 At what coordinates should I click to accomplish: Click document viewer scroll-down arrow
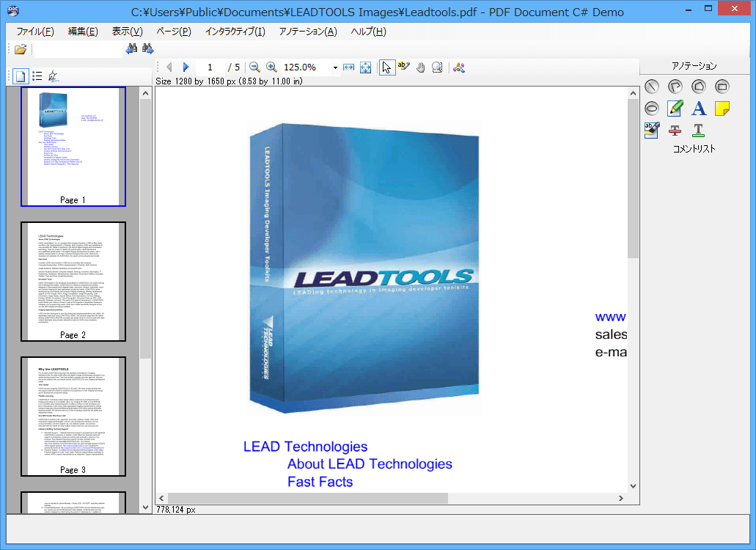point(633,486)
